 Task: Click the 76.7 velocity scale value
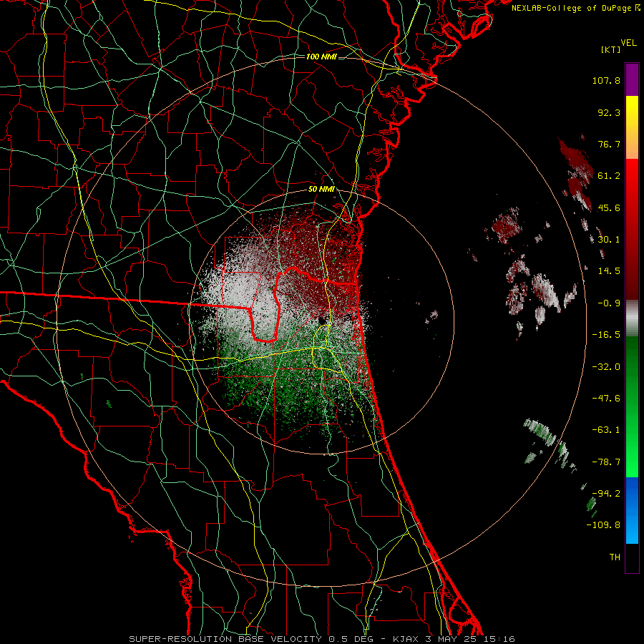[x=609, y=144]
